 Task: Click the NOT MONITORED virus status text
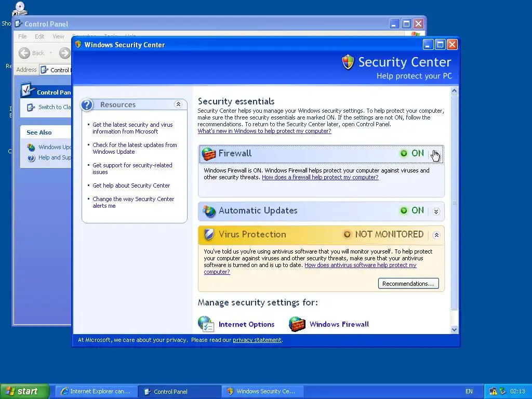[389, 234]
